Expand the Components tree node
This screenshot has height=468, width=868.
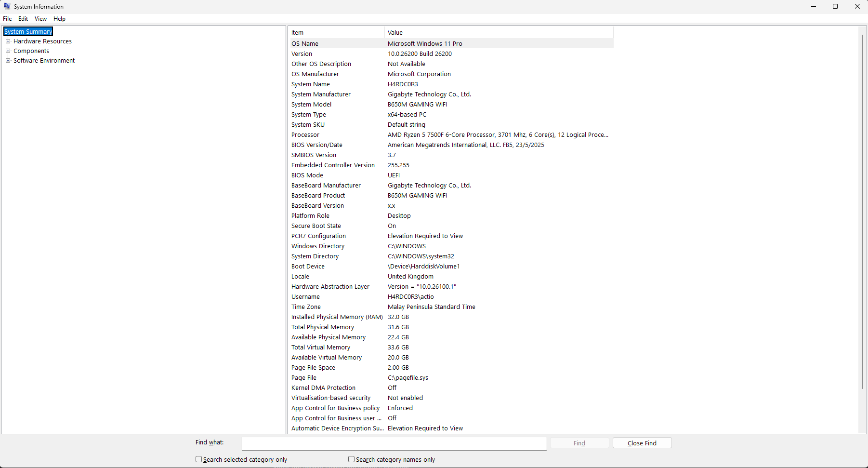[8, 51]
